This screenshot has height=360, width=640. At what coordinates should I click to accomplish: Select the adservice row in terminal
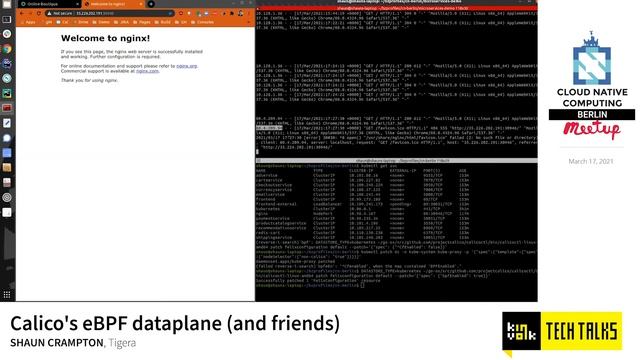(x=362, y=175)
